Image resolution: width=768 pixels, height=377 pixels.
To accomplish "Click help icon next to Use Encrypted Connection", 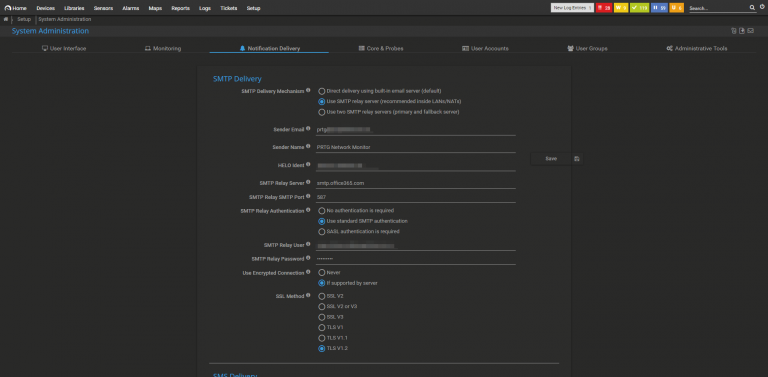I will [x=308, y=272].
